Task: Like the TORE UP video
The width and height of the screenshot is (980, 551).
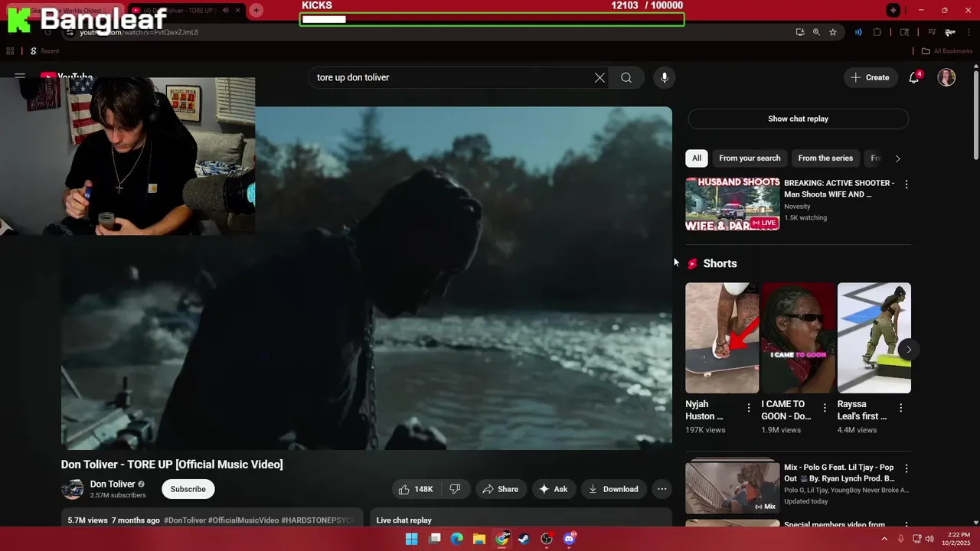Action: coord(416,489)
